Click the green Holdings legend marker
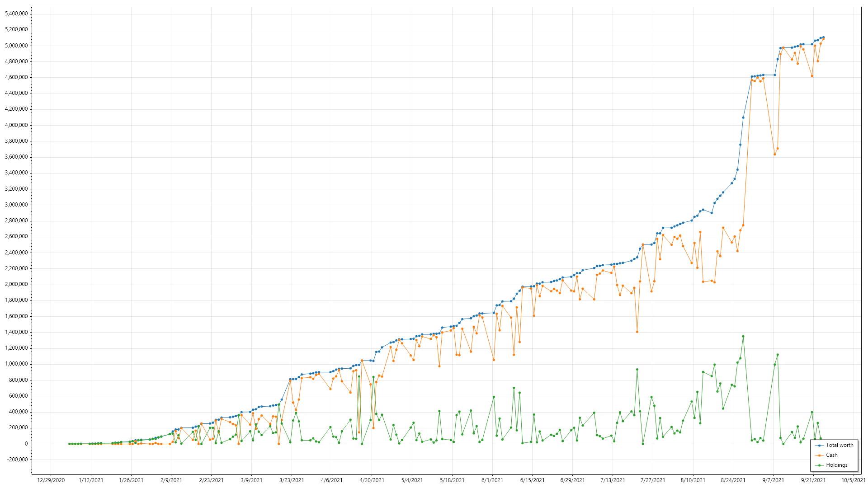This screenshot has width=868, height=488. point(819,465)
